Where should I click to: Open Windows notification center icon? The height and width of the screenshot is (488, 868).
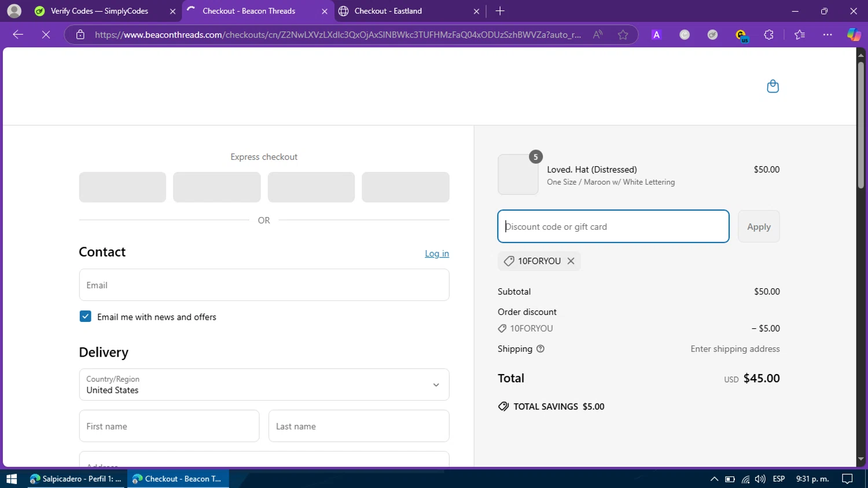pos(847,479)
